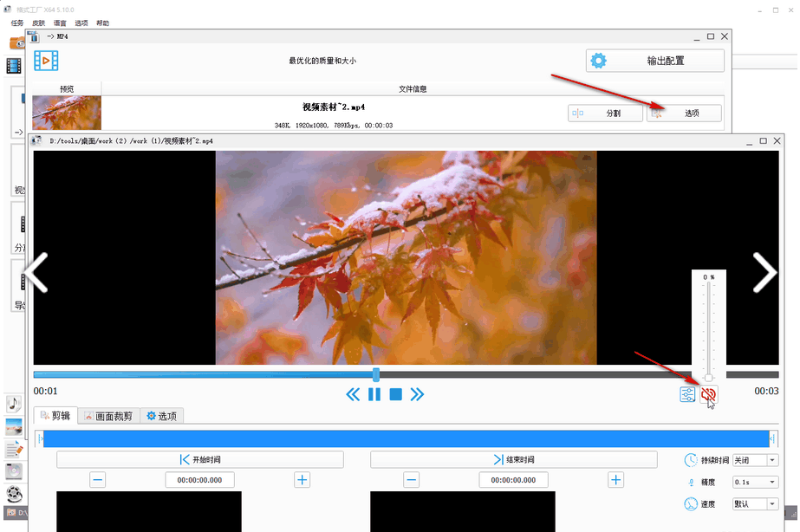Rewind the video with the double-arrow icon
This screenshot has width=800, height=532.
353,393
